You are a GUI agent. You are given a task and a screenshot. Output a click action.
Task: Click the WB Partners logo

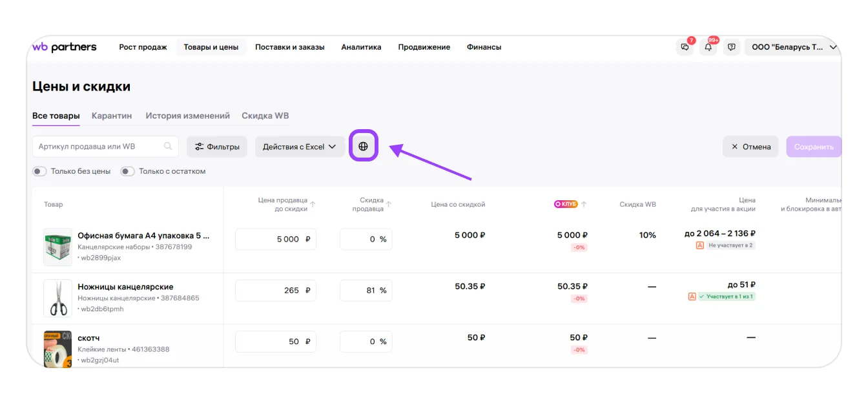65,47
